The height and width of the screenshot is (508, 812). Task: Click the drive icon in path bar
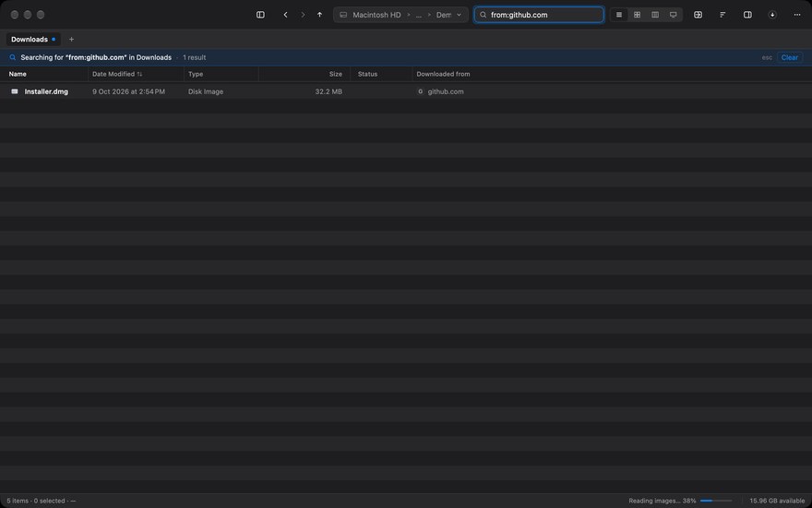[343, 15]
